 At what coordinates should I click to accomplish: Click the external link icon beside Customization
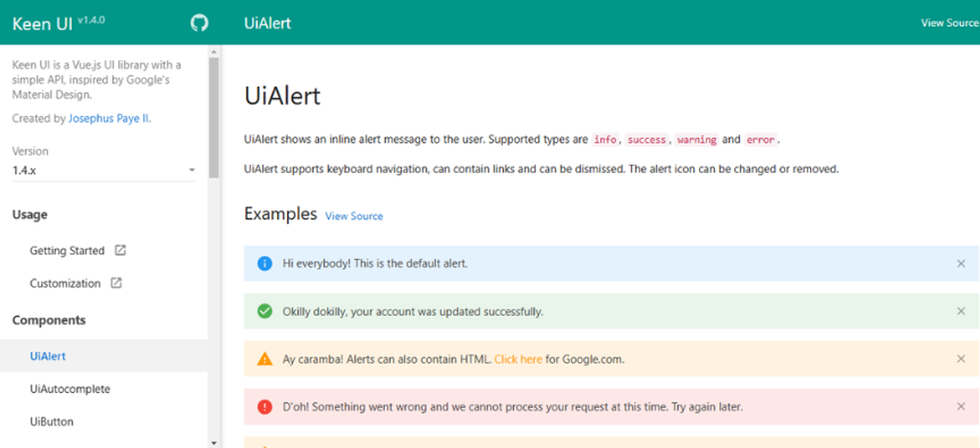click(x=116, y=283)
